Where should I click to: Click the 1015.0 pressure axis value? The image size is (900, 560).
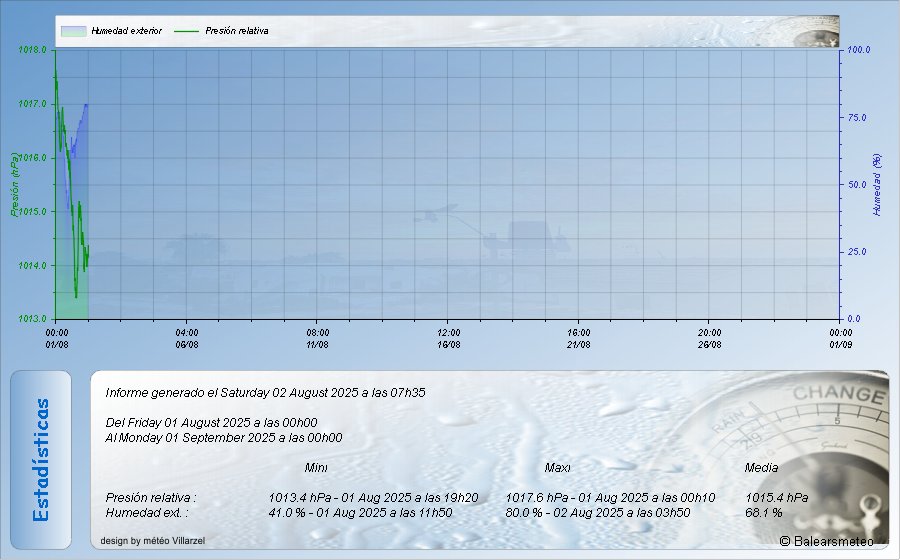click(x=33, y=212)
